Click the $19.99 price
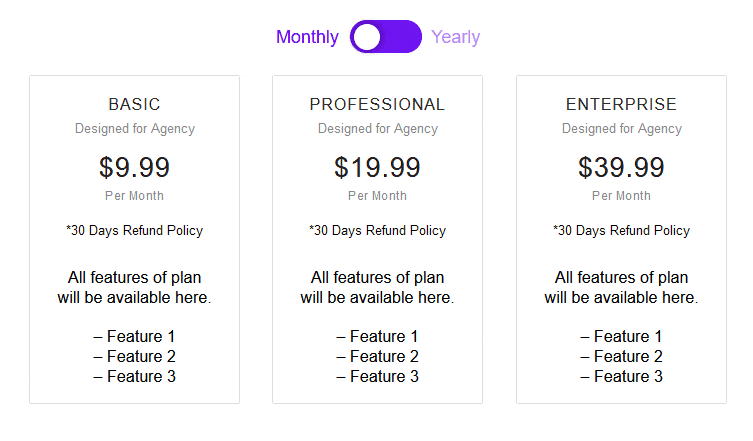The image size is (753, 441). point(377,167)
